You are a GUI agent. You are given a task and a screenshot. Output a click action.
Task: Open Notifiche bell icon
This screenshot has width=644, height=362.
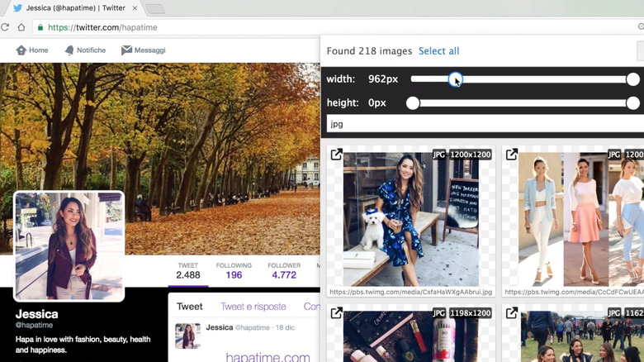pos(69,50)
